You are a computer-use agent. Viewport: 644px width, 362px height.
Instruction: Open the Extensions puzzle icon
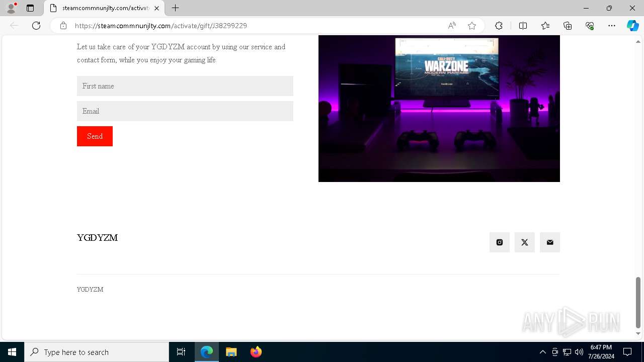point(499,26)
